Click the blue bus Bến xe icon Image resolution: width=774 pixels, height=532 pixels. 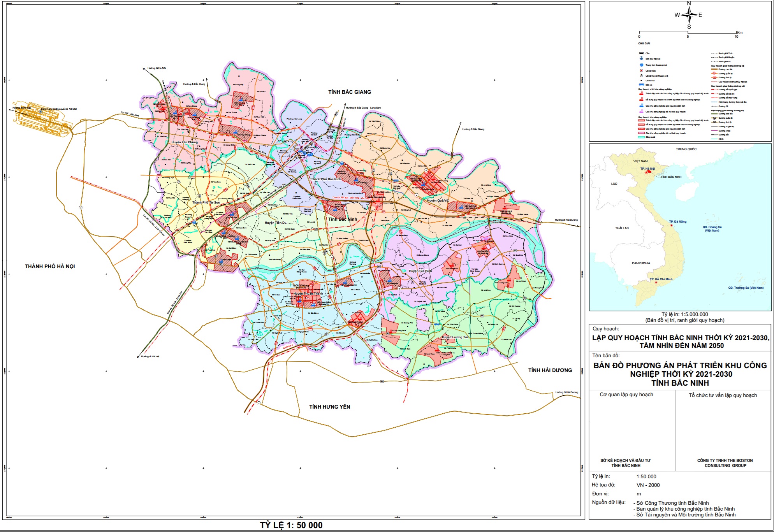[641, 85]
